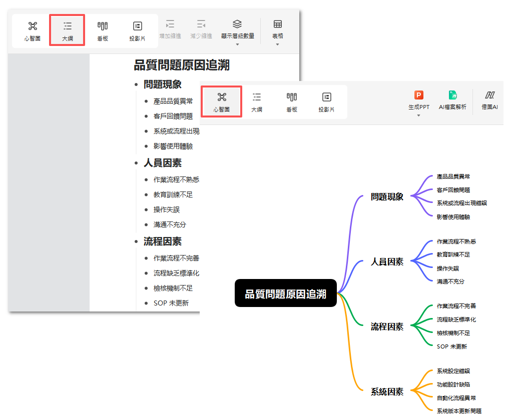This screenshot has width=512, height=420.
Task: Click the 系統因素 branch node
Action: (386, 392)
